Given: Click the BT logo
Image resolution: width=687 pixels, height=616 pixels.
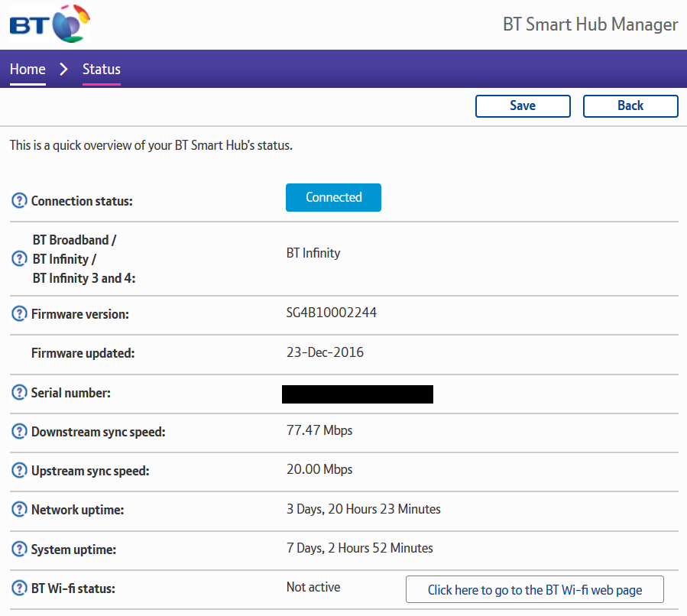Looking at the screenshot, I should coord(50,24).
